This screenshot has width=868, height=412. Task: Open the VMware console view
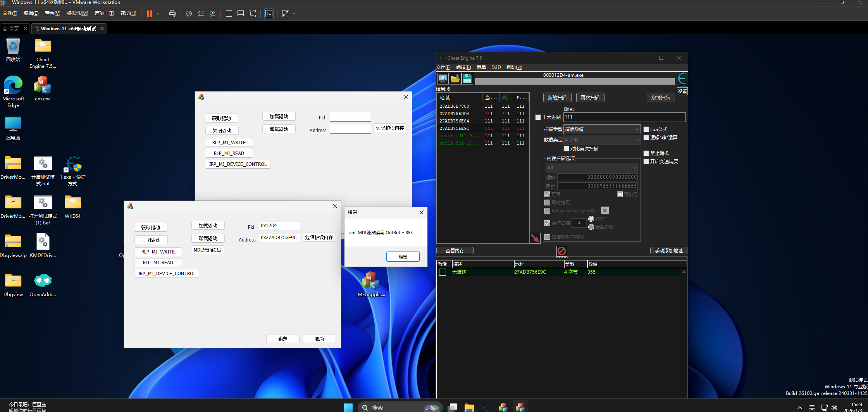269,14
